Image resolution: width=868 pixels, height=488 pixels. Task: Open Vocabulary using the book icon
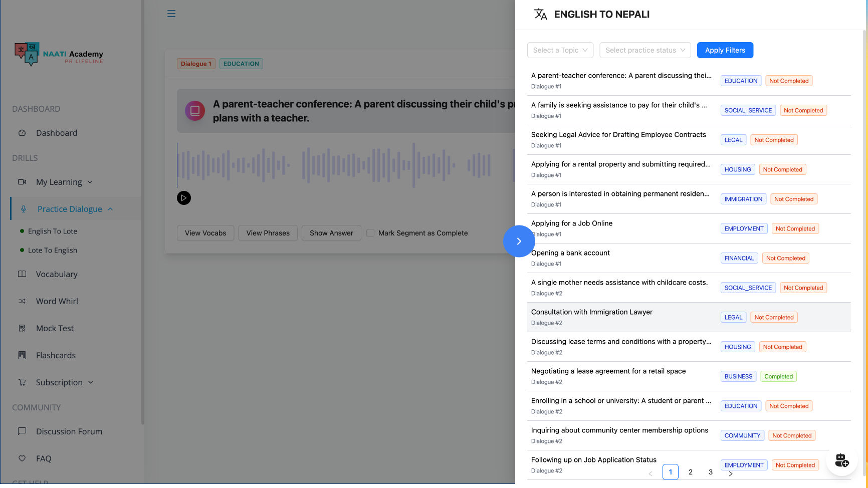22,274
